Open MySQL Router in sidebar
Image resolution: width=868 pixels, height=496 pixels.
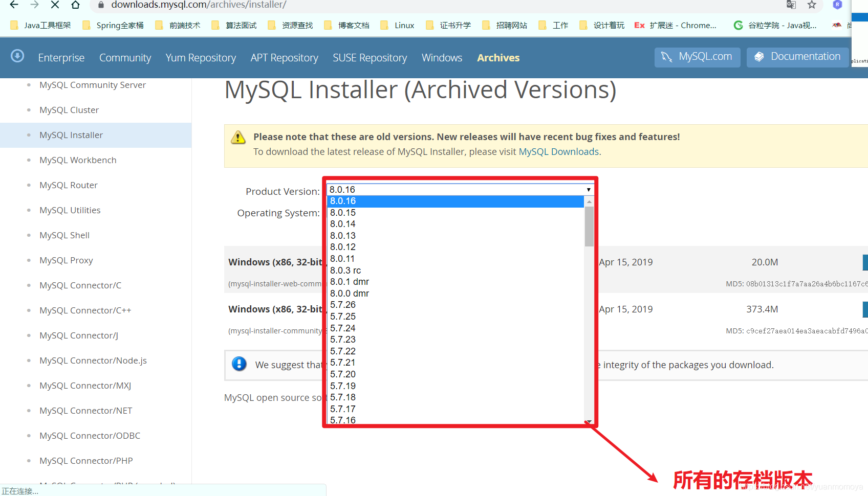tap(69, 185)
